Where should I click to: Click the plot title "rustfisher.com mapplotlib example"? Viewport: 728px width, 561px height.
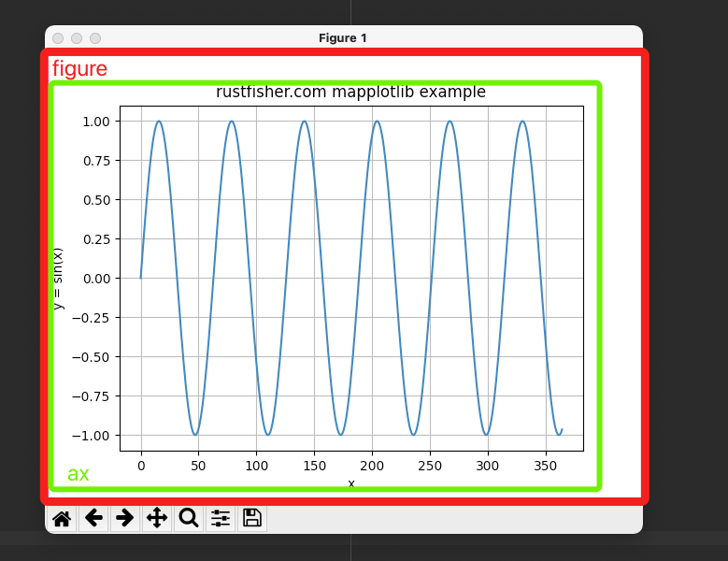pos(350,92)
